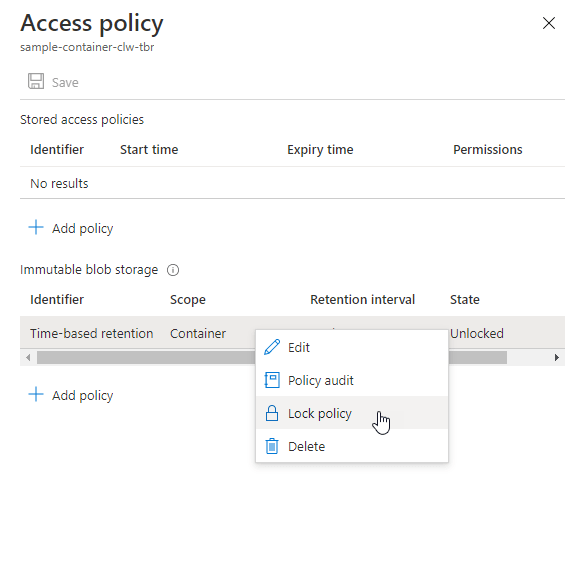Image resolution: width=584 pixels, height=573 pixels.
Task: Click the Policy audit notebook icon
Action: point(272,380)
